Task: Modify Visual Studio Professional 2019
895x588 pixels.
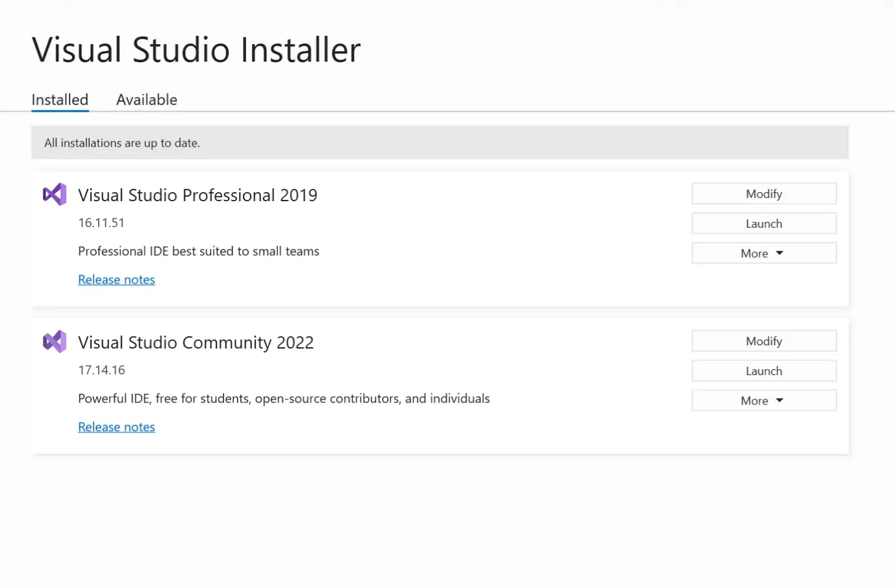Action: point(764,194)
